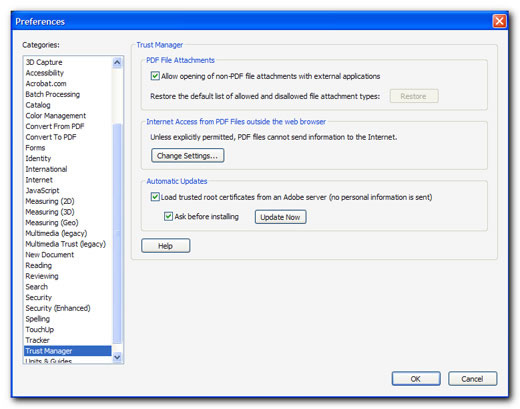This screenshot has height=409, width=520.
Task: Click the Change Settings button
Action: pyautogui.click(x=188, y=156)
